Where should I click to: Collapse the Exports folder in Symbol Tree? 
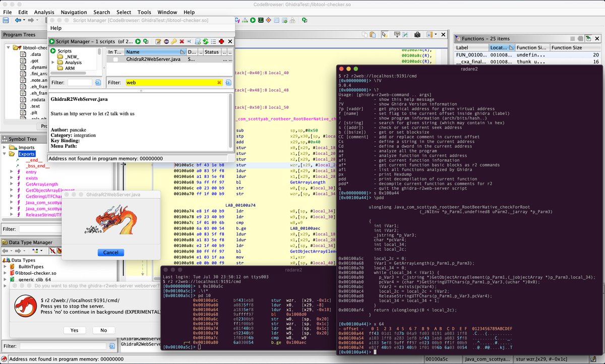pyautogui.click(x=4, y=154)
